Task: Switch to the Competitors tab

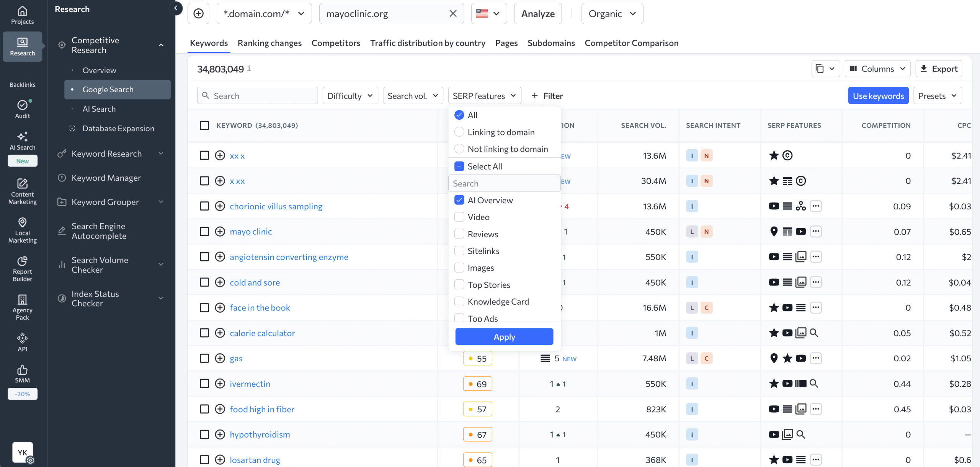Action: (335, 43)
